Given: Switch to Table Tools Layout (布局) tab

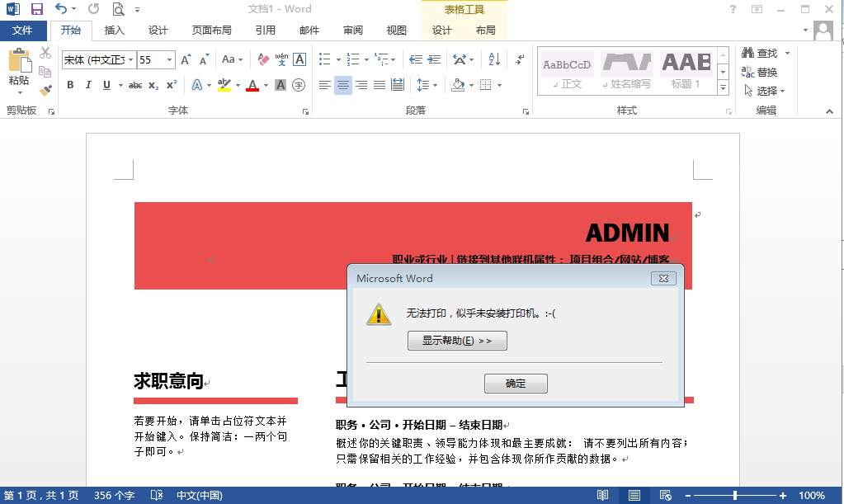Looking at the screenshot, I should click(485, 31).
